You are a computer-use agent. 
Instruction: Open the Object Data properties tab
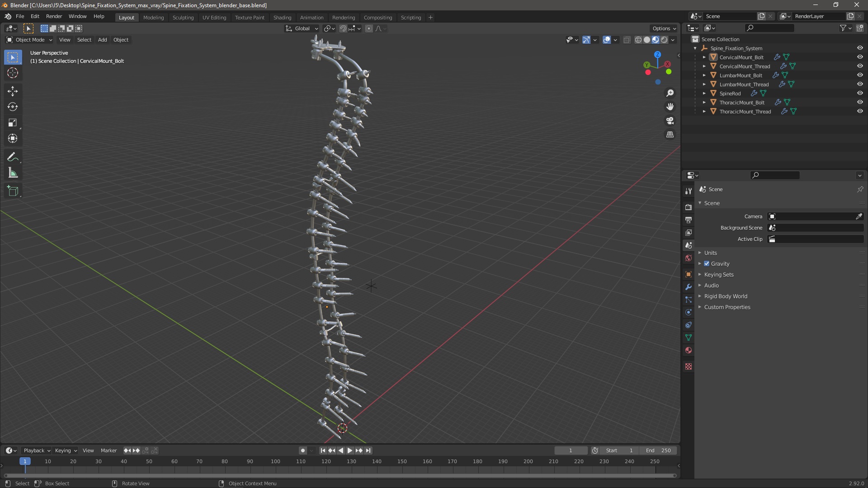pos(689,338)
